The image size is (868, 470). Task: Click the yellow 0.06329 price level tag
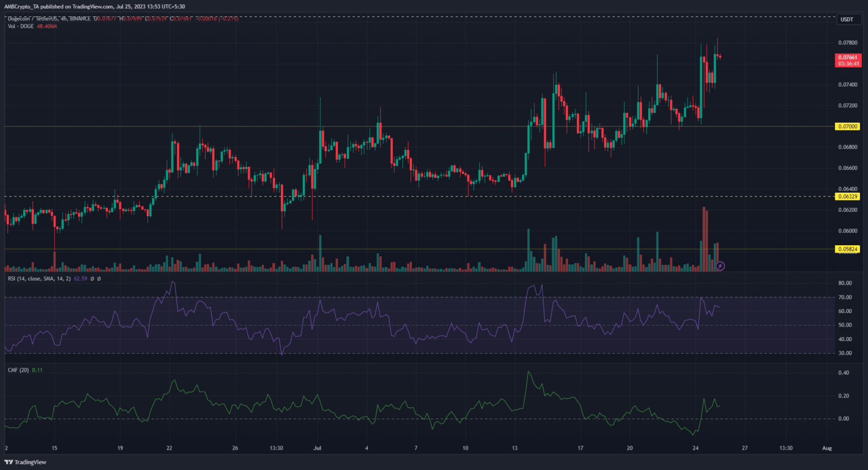click(848, 197)
